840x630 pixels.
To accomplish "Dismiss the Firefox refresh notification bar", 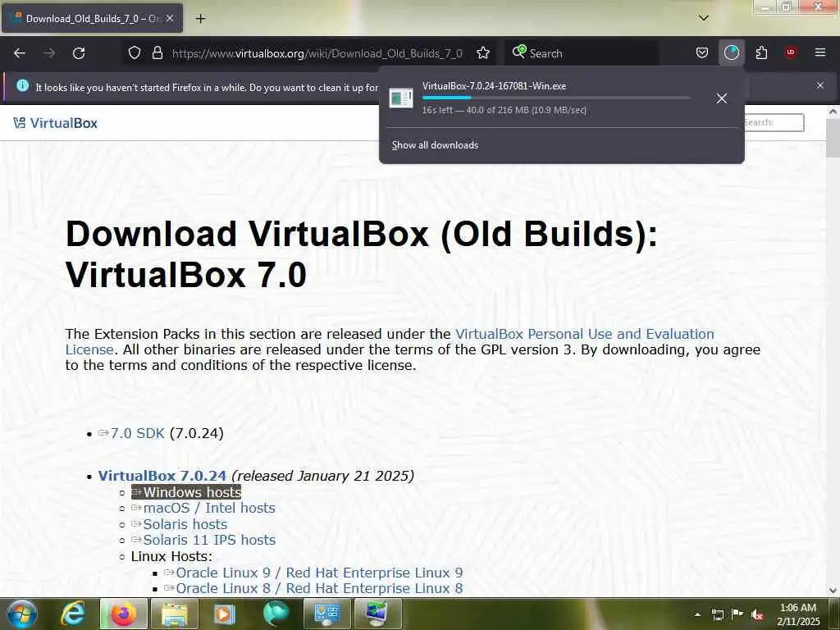I will click(819, 85).
